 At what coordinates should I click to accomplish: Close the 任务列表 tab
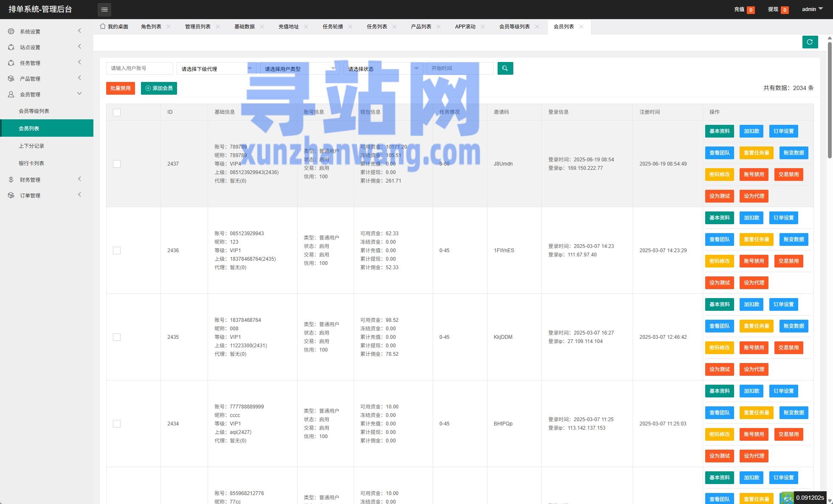[394, 26]
